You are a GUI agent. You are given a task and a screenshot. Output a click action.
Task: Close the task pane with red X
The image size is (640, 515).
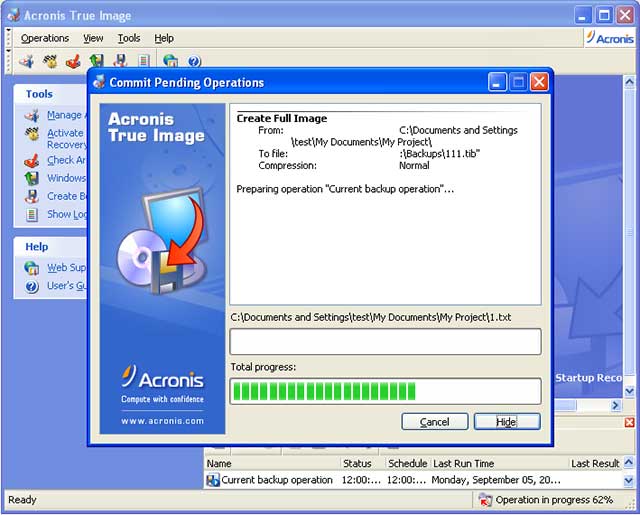(x=629, y=423)
